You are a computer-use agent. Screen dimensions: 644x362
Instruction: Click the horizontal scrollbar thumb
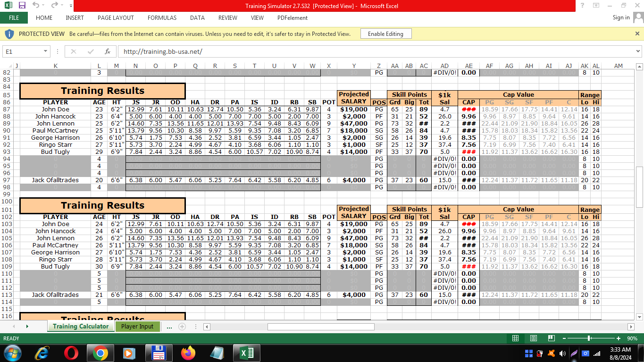point(321,327)
